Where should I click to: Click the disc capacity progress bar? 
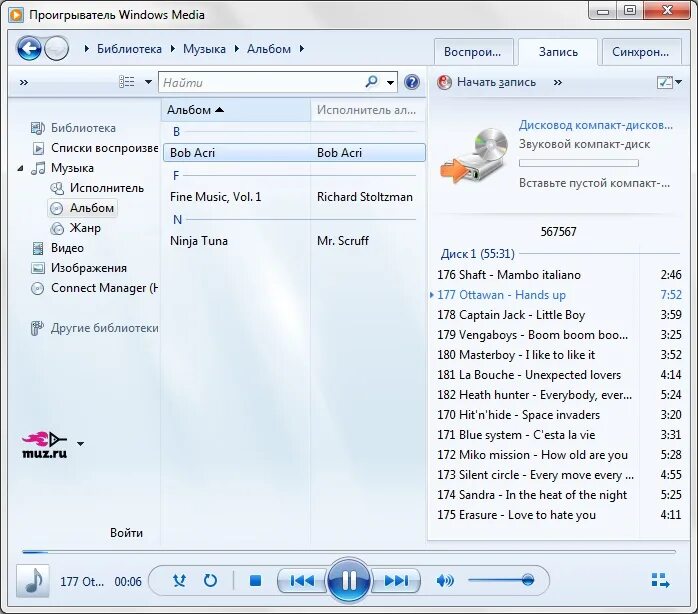(x=579, y=163)
